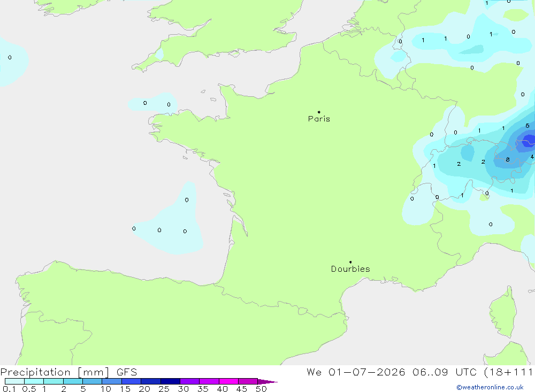Click the Paris location dot

point(319,112)
